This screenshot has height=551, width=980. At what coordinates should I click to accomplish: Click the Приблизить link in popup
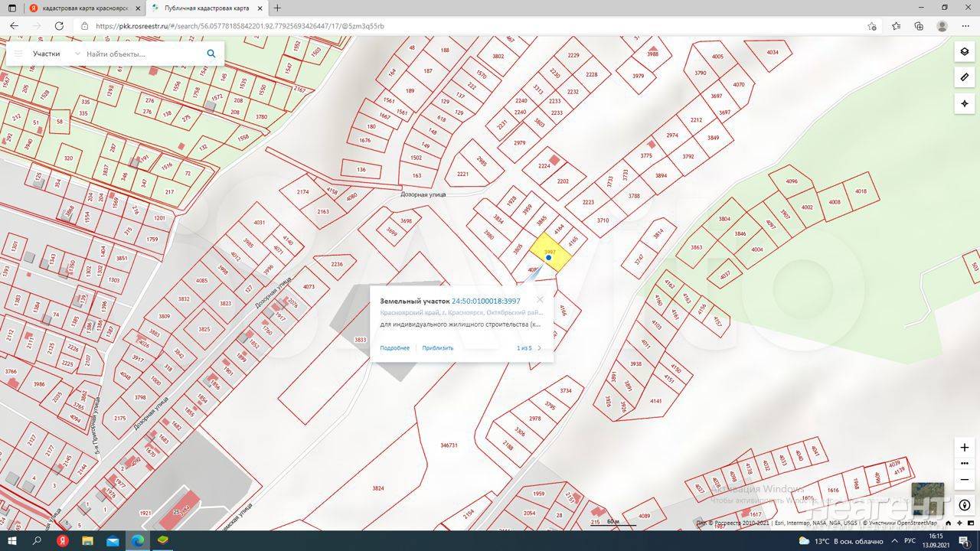coord(437,348)
